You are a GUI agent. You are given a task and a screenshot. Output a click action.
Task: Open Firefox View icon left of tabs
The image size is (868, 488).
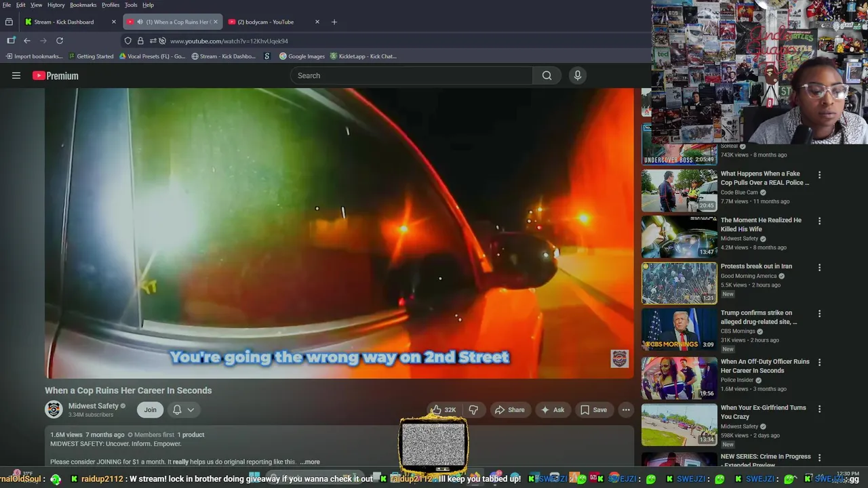click(9, 22)
